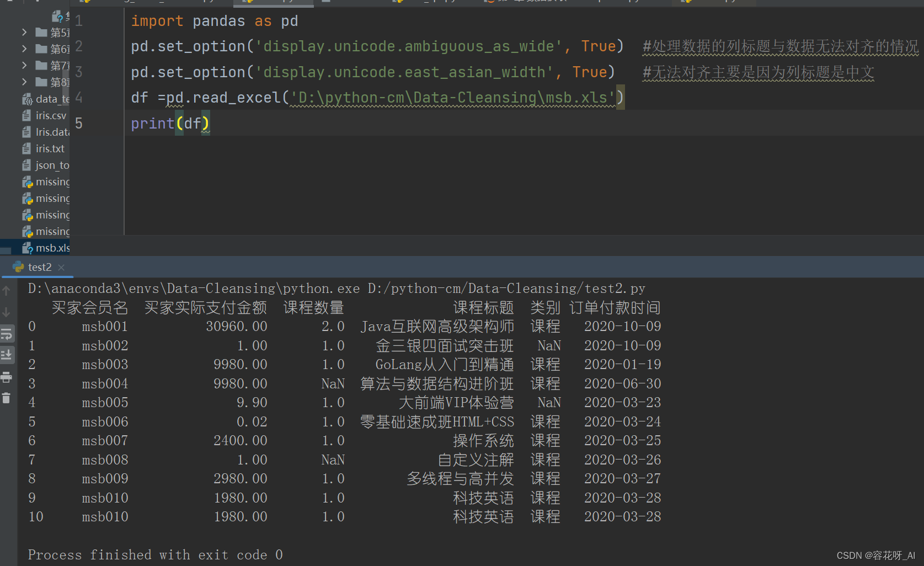The width and height of the screenshot is (924, 566).
Task: Click date '2020-01-19' in output
Action: (622, 365)
